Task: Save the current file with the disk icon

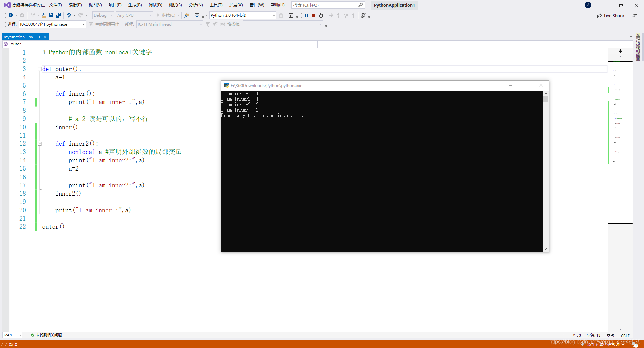Action: pos(51,15)
